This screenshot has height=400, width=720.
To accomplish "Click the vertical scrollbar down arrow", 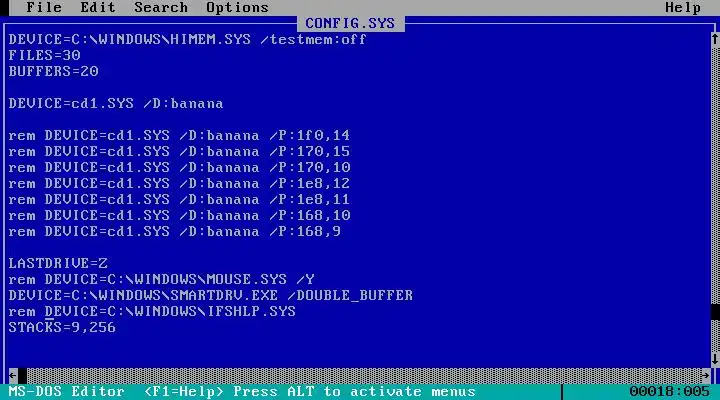I will [715, 359].
